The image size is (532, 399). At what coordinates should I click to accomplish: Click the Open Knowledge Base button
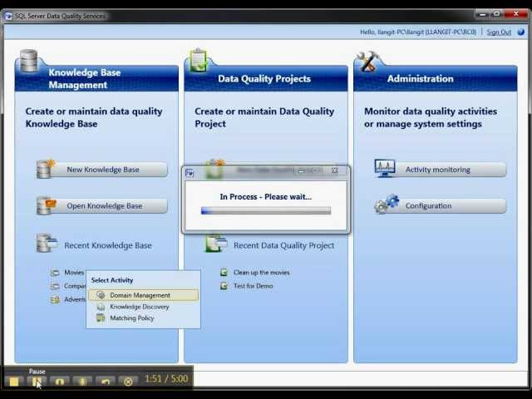click(x=102, y=205)
